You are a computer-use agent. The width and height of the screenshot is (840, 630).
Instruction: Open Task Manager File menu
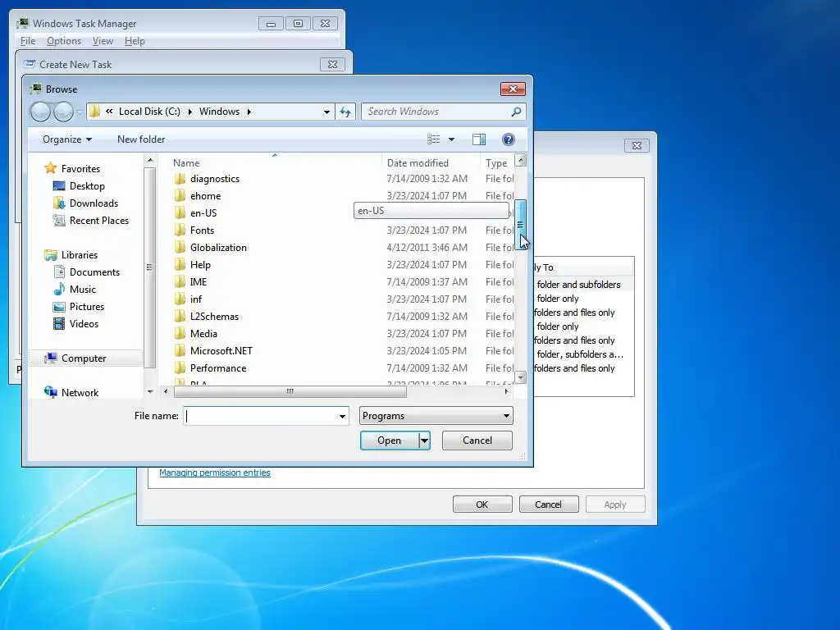pos(28,41)
